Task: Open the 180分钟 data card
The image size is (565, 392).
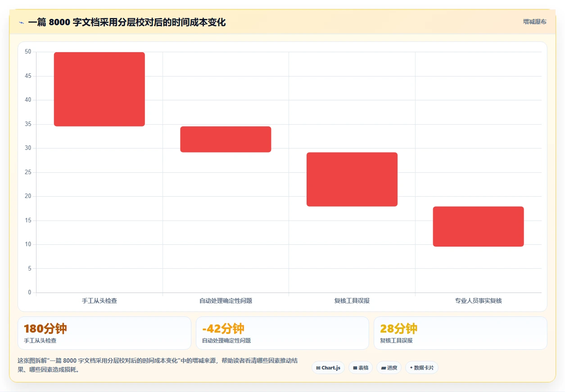Action: (104, 333)
